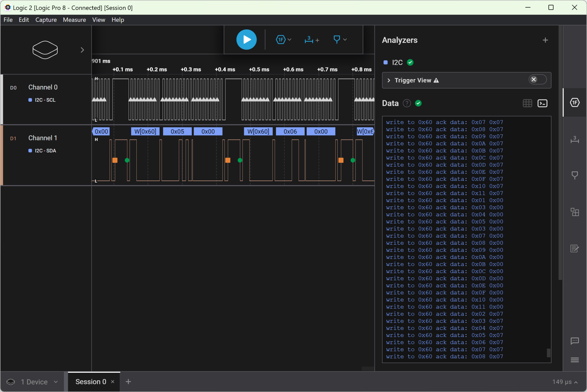587x392 pixels.
Task: Click the second W[0x60] decoded bubble
Action: tap(258, 132)
